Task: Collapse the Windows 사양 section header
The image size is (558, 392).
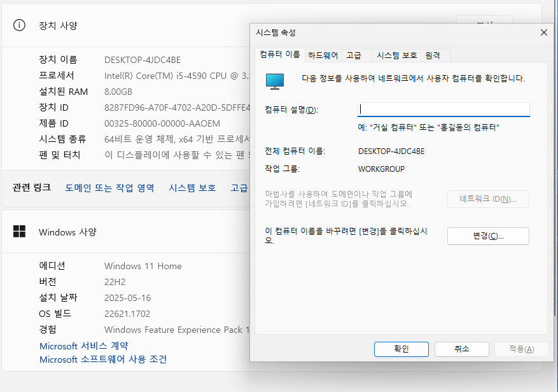Action: point(127,232)
